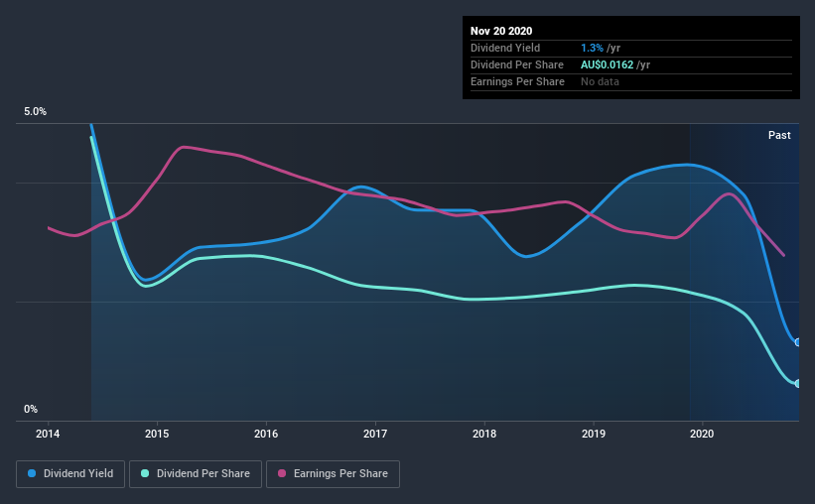Click the 1.3% dividend yield value
The height and width of the screenshot is (504, 815).
tap(592, 48)
